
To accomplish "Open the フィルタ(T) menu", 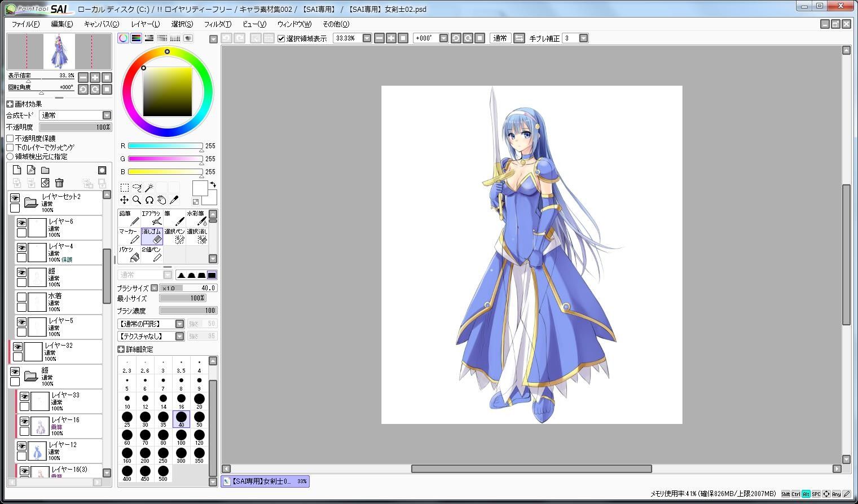I will point(218,24).
